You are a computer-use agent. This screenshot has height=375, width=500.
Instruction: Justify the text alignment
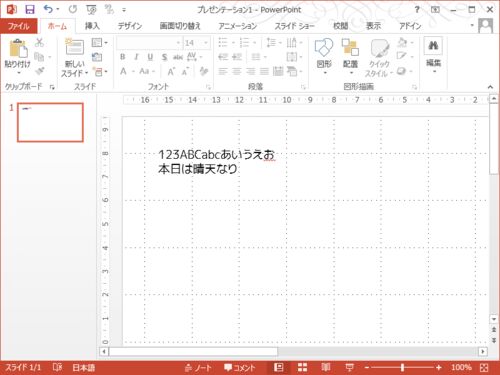click(264, 71)
